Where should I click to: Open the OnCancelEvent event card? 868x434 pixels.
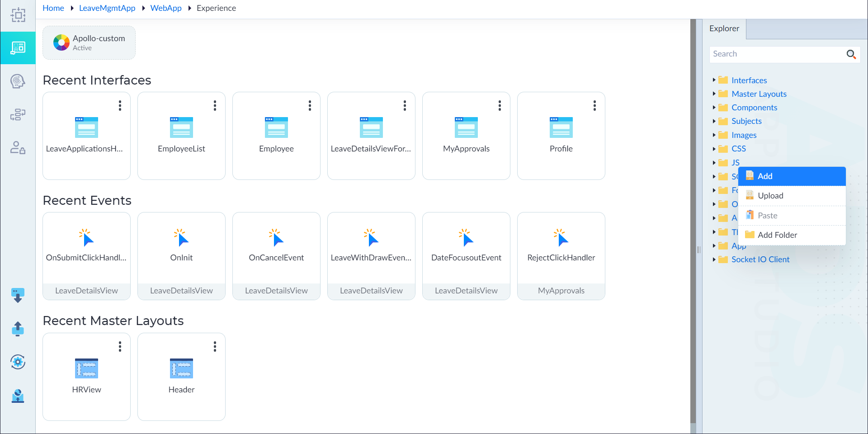276,256
